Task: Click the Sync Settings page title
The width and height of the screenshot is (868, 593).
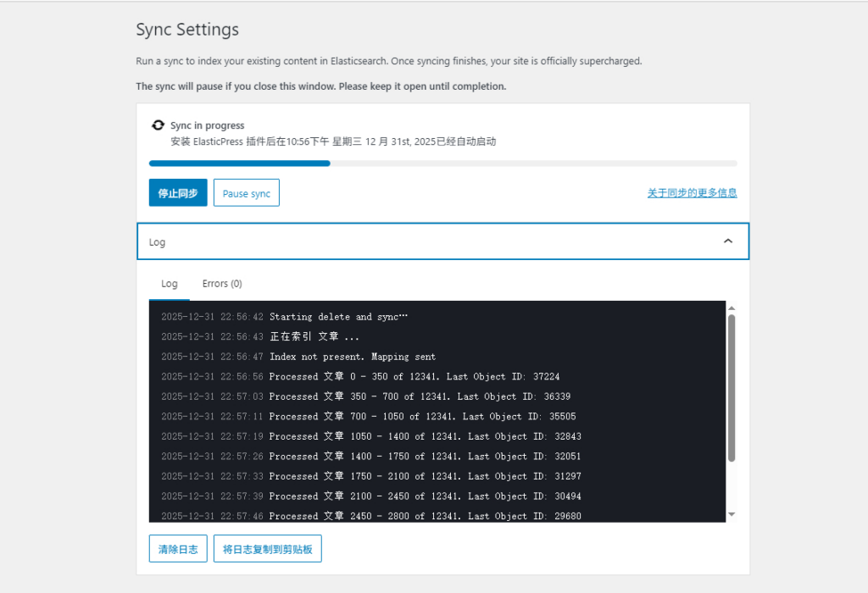Action: coord(186,29)
